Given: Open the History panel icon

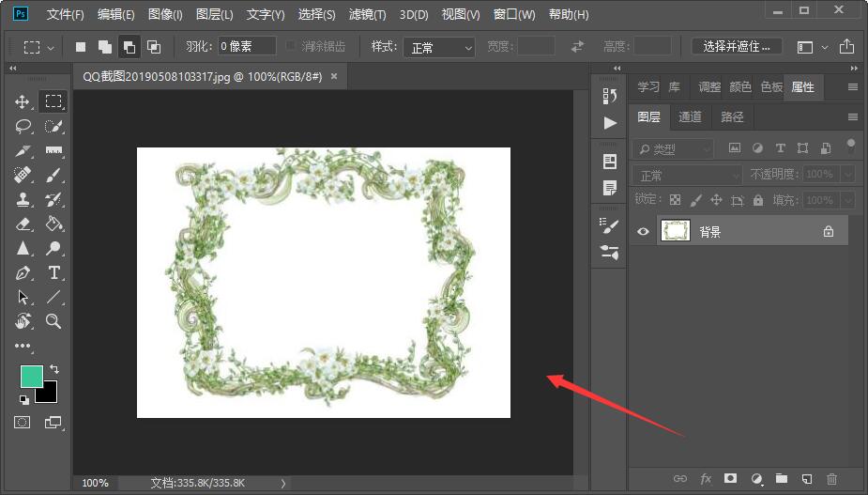Looking at the screenshot, I should (610, 96).
